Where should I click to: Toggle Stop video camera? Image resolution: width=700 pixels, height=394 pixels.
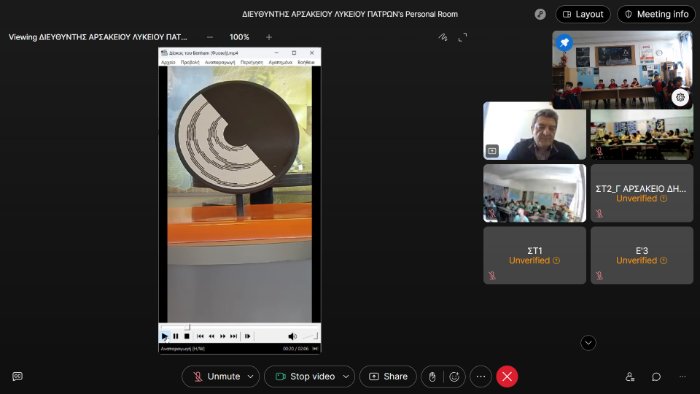pos(304,377)
